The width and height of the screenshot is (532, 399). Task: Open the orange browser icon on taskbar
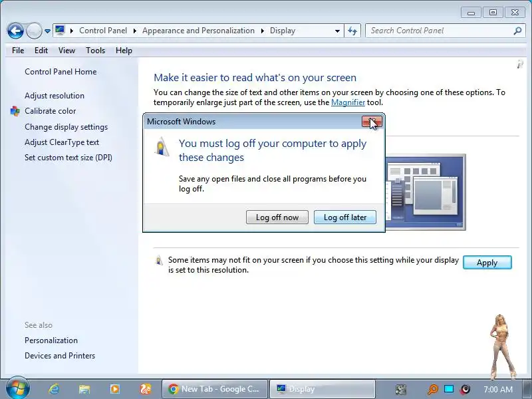(146, 389)
